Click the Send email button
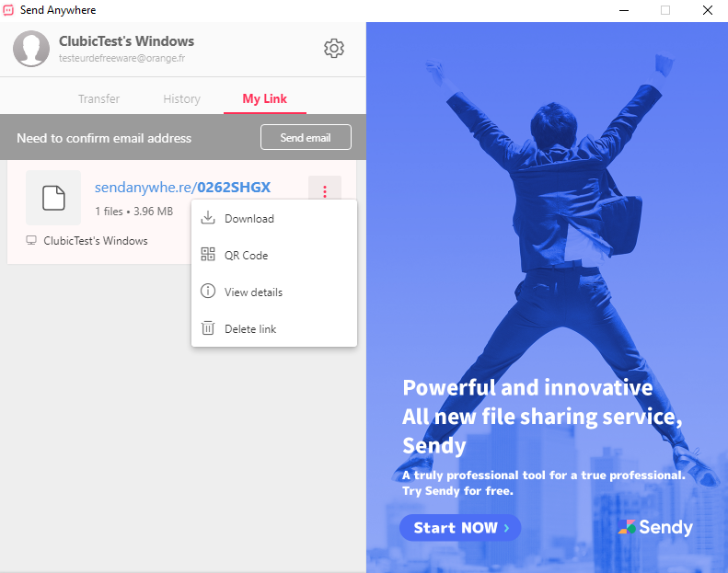The height and width of the screenshot is (573, 728). [x=306, y=137]
